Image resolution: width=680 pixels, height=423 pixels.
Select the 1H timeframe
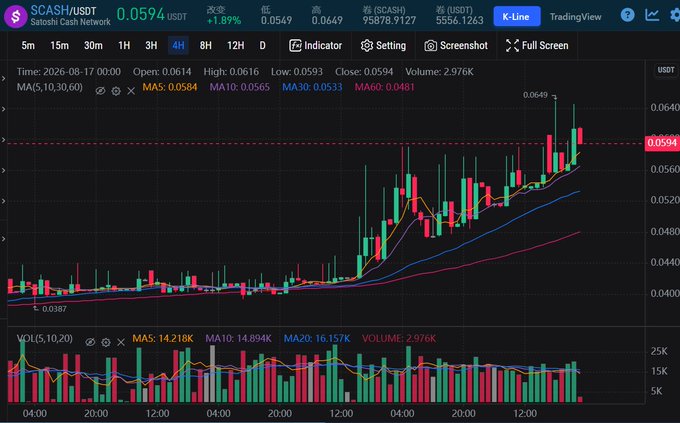tap(124, 45)
